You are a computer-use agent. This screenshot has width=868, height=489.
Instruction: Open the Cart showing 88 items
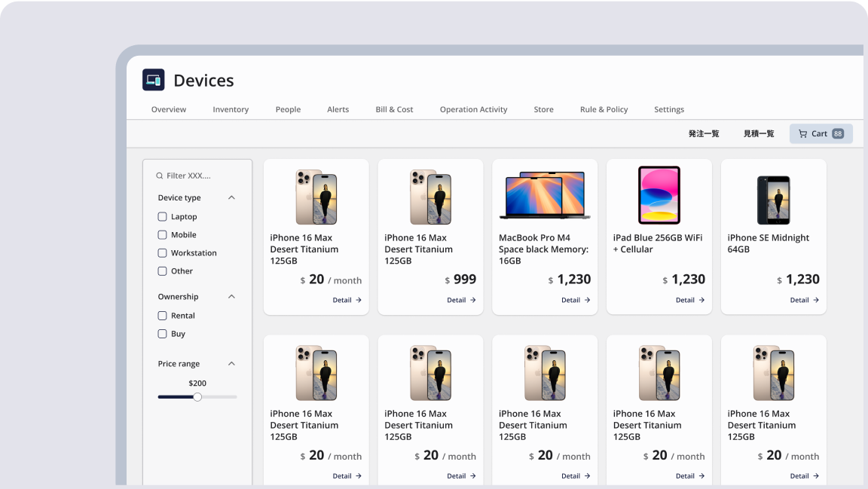click(821, 133)
